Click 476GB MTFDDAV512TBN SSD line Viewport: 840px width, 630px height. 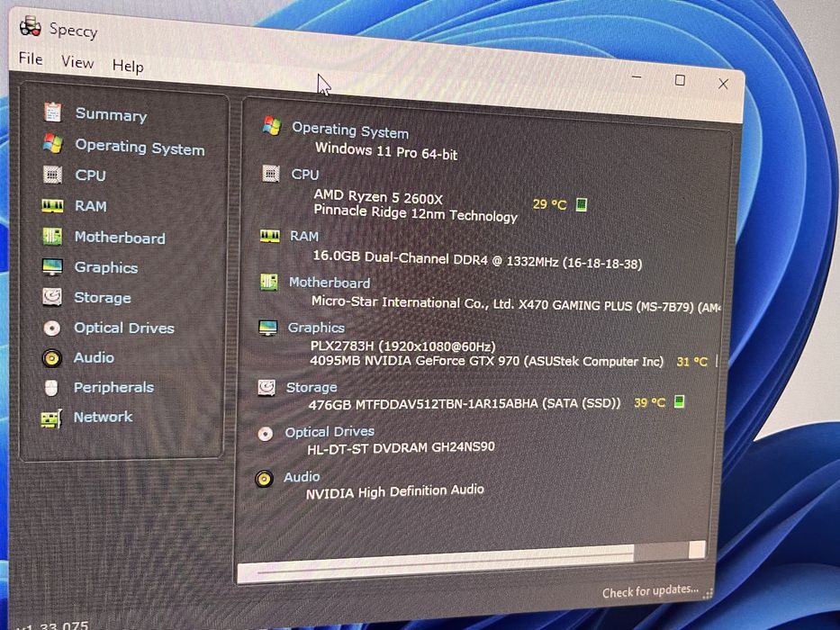point(465,403)
